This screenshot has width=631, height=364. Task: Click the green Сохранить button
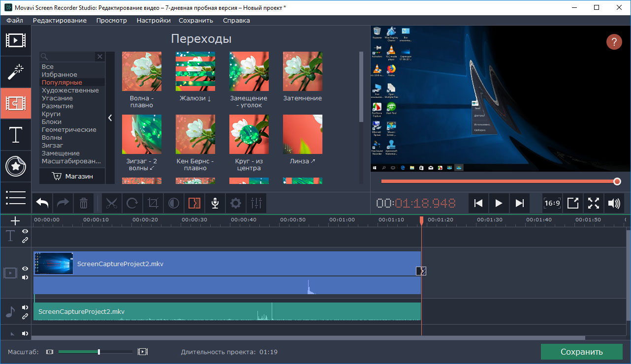[x=581, y=352]
